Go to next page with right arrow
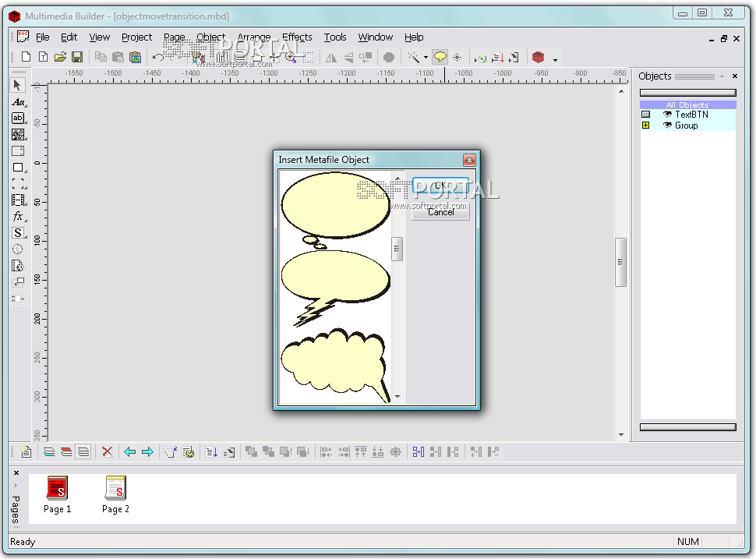 click(x=147, y=451)
